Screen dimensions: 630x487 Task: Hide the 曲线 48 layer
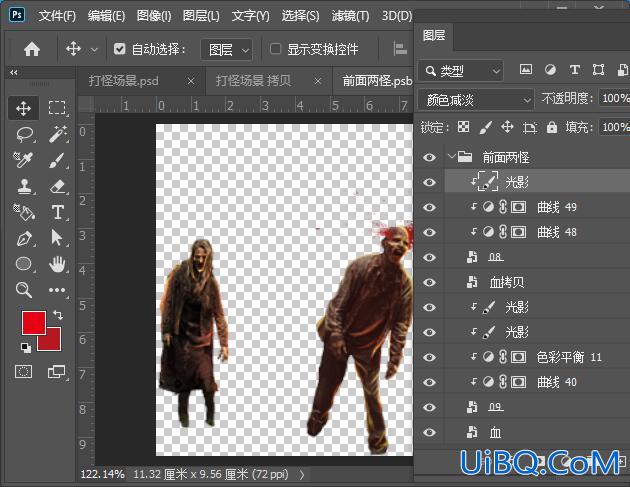click(x=429, y=232)
